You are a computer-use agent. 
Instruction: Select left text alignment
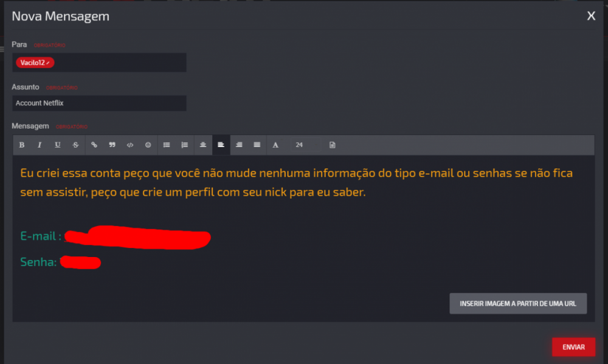(x=221, y=145)
